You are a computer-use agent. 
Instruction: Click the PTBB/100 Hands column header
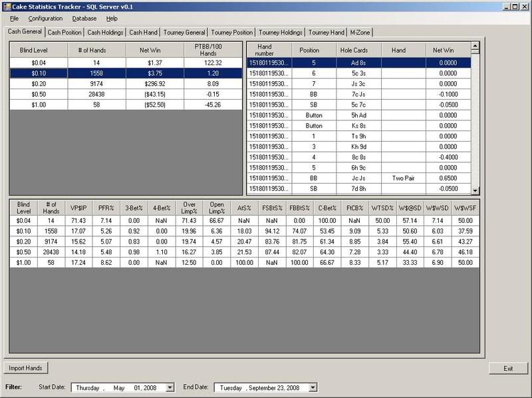coord(213,51)
